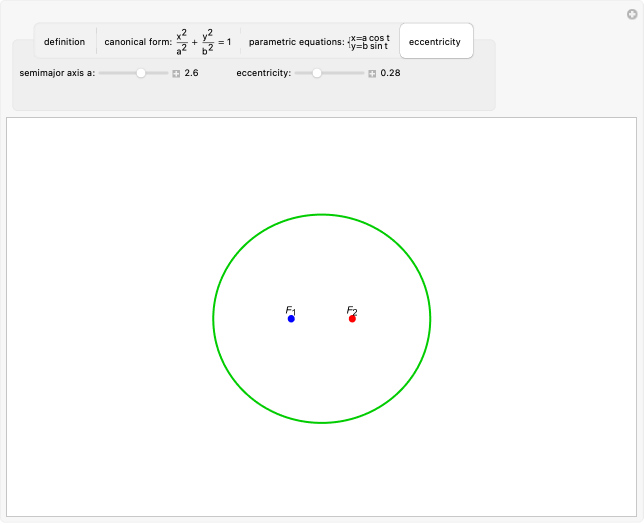Select the blue focus point F1
This screenshot has width=644, height=524.
[291, 319]
